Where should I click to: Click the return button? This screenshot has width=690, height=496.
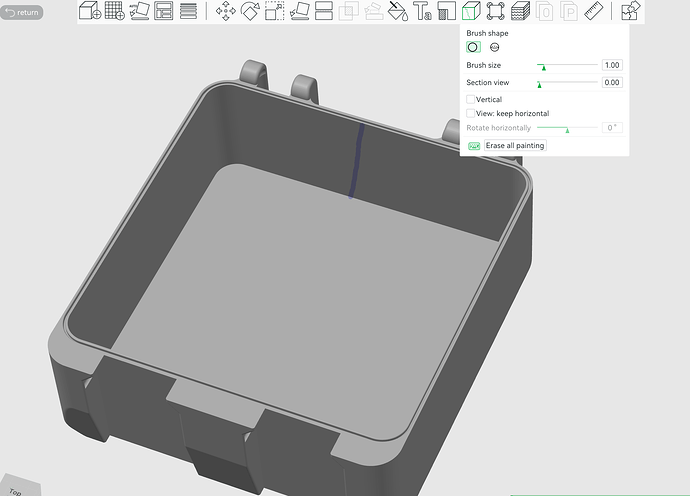coord(22,12)
